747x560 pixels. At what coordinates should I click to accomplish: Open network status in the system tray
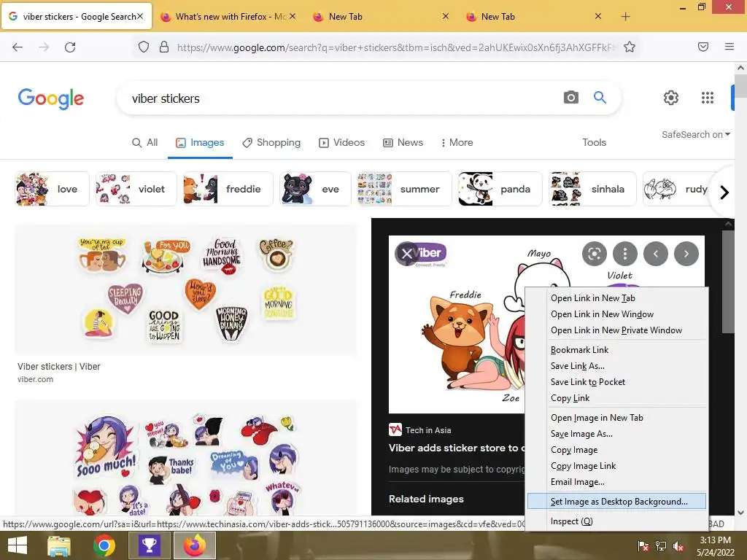(661, 546)
